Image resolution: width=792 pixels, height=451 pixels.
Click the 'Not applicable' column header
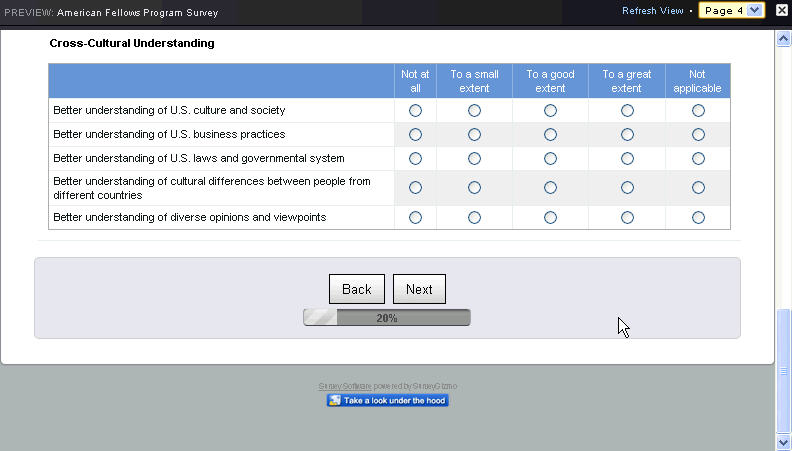698,81
